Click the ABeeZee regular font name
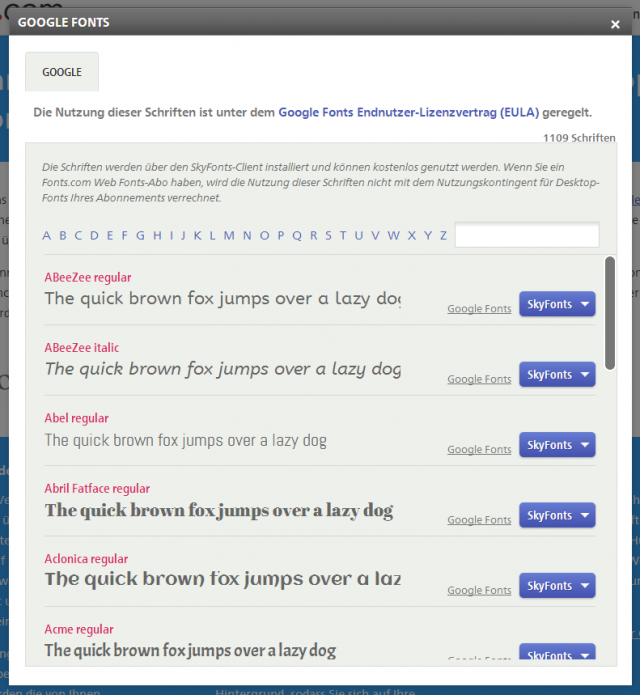640x695 pixels. point(88,277)
